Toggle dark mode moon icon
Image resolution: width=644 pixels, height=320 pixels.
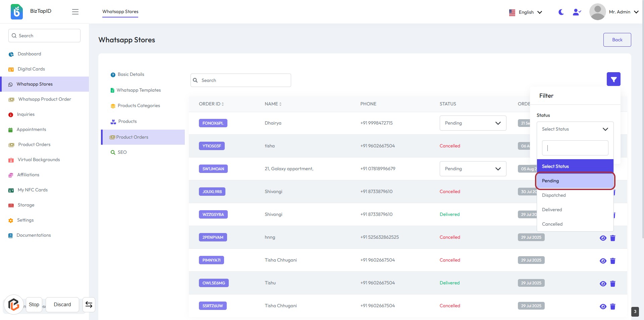561,12
